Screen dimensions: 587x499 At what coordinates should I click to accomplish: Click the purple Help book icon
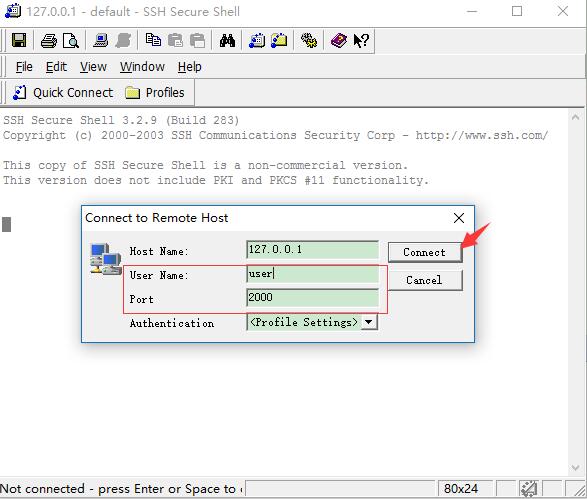tap(339, 40)
